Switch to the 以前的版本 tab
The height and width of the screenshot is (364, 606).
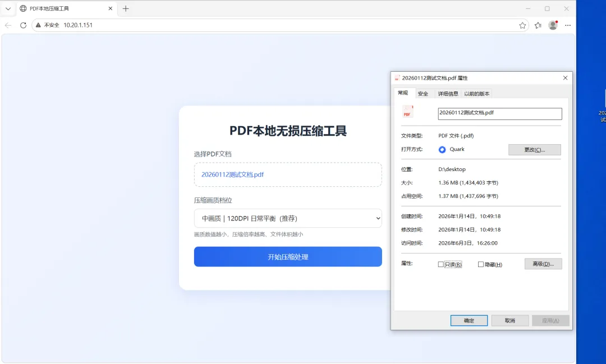[476, 94]
